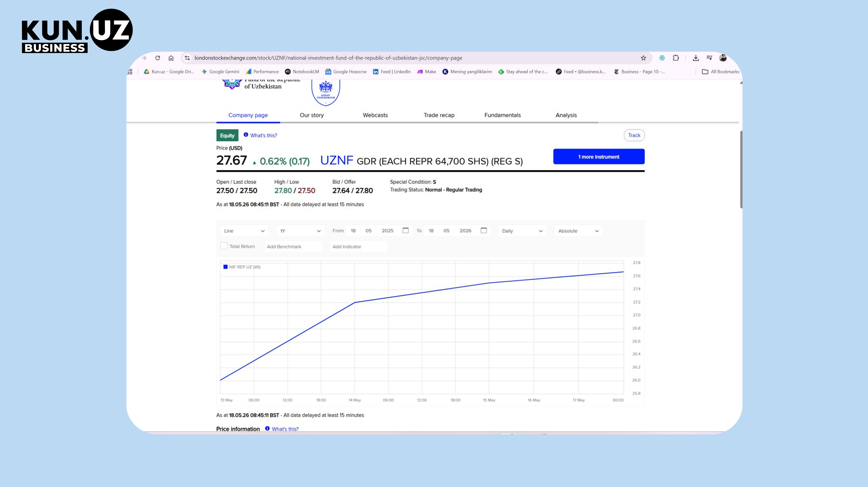This screenshot has width=868, height=487.
Task: Switch to the Our story tab
Action: click(312, 115)
